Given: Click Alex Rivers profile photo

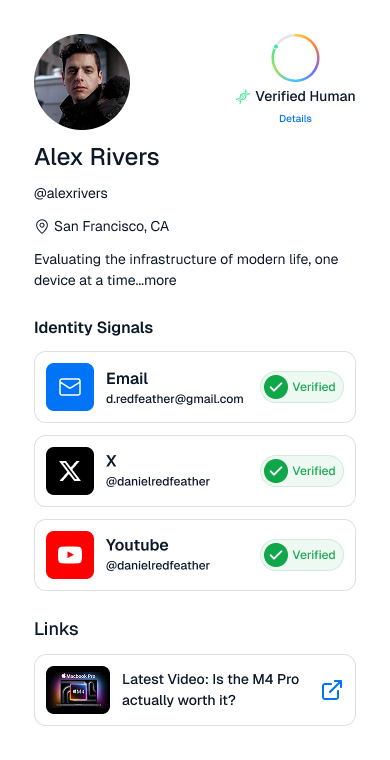Looking at the screenshot, I should [82, 82].
